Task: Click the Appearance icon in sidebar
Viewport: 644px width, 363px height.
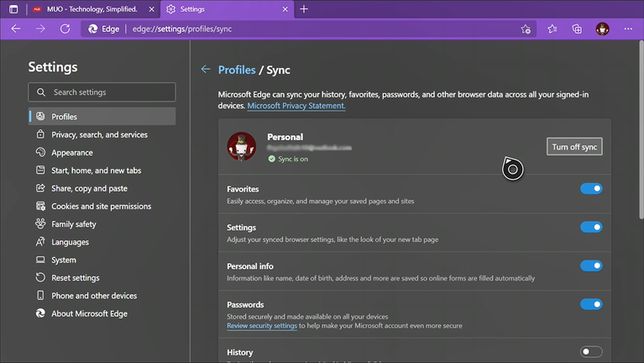Action: (x=40, y=152)
